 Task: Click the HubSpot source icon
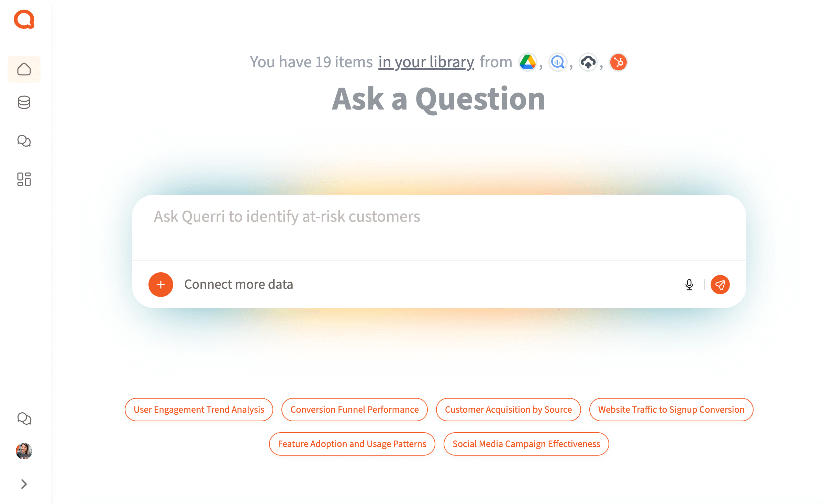618,62
